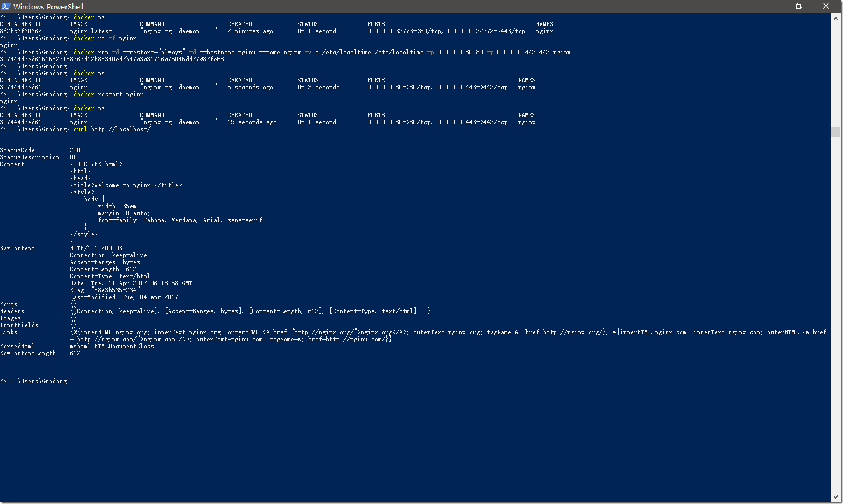This screenshot has height=504, width=843.
Task: Click the 'docker run -d' command line
Action: pos(322,52)
